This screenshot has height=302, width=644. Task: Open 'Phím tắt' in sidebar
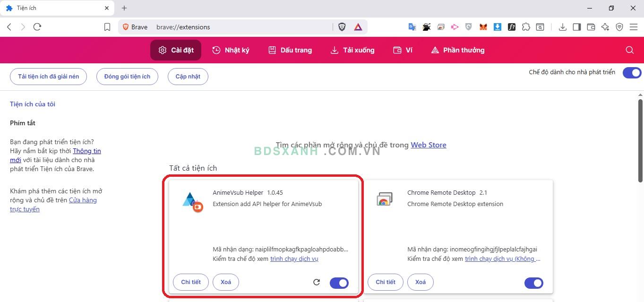23,123
